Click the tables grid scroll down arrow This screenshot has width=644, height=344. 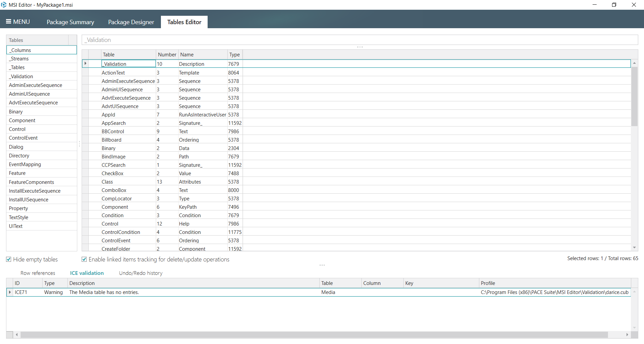pyautogui.click(x=634, y=248)
